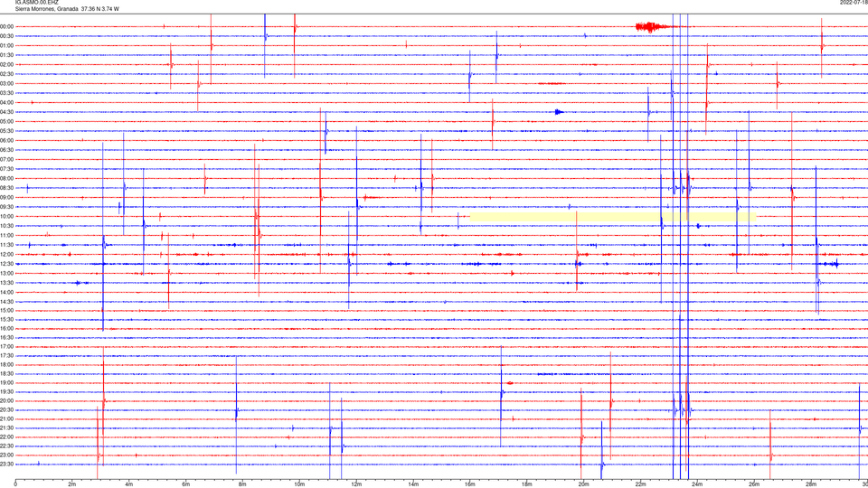Select the 23:00 row label
868x488 pixels.
tap(7, 455)
